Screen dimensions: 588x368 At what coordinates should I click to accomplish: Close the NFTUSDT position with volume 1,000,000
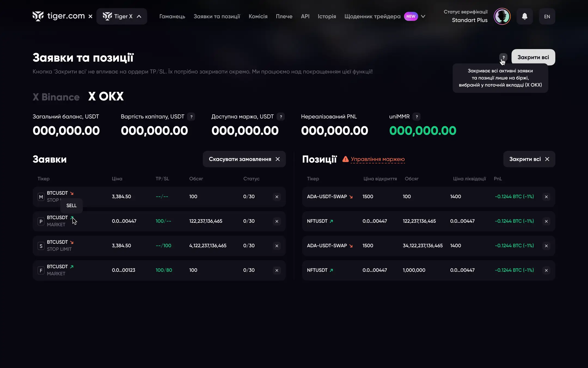point(546,270)
